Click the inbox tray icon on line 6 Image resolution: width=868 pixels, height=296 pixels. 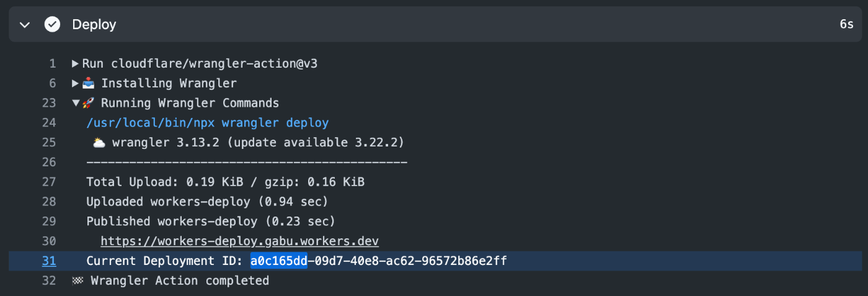coord(88,83)
